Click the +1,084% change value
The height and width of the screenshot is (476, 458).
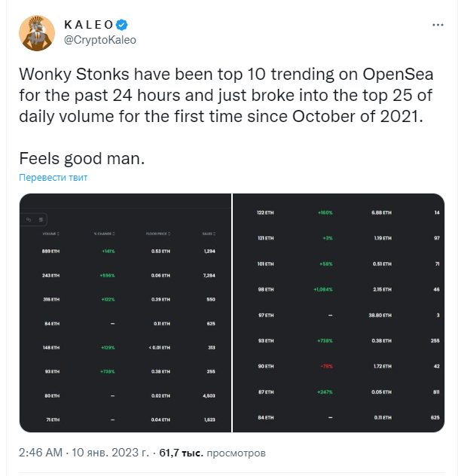coord(323,290)
